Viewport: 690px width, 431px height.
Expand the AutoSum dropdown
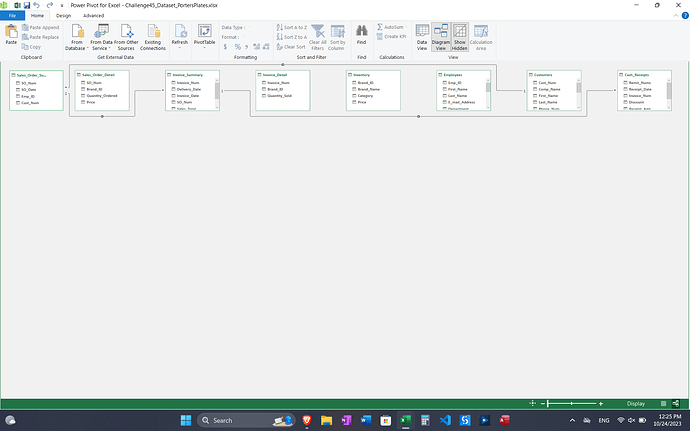406,27
